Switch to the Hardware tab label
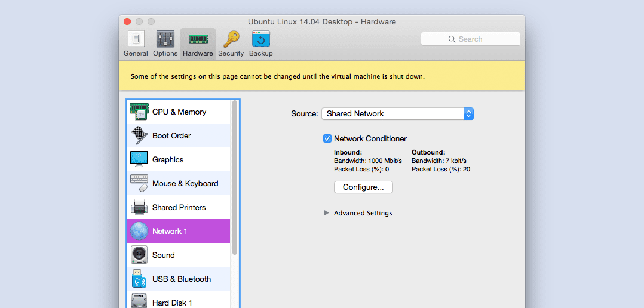The height and width of the screenshot is (308, 644). tap(198, 53)
